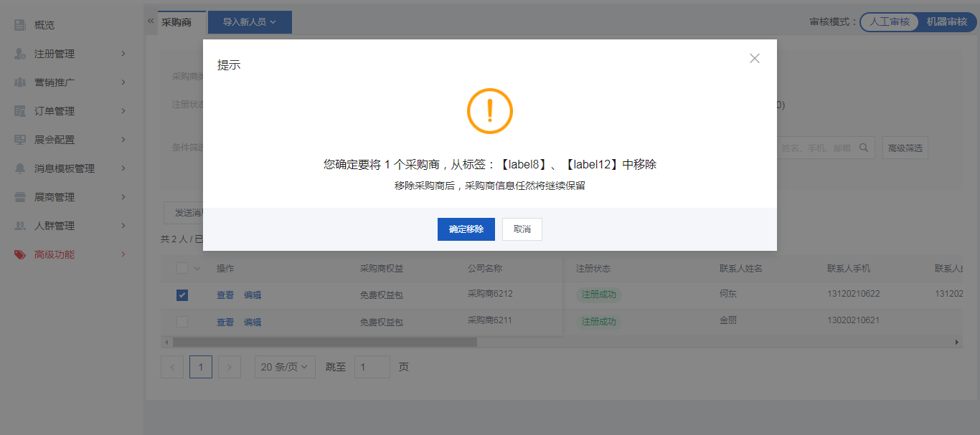This screenshot has width=980, height=435.
Task: Click the Message Template bell icon
Action: click(x=20, y=168)
